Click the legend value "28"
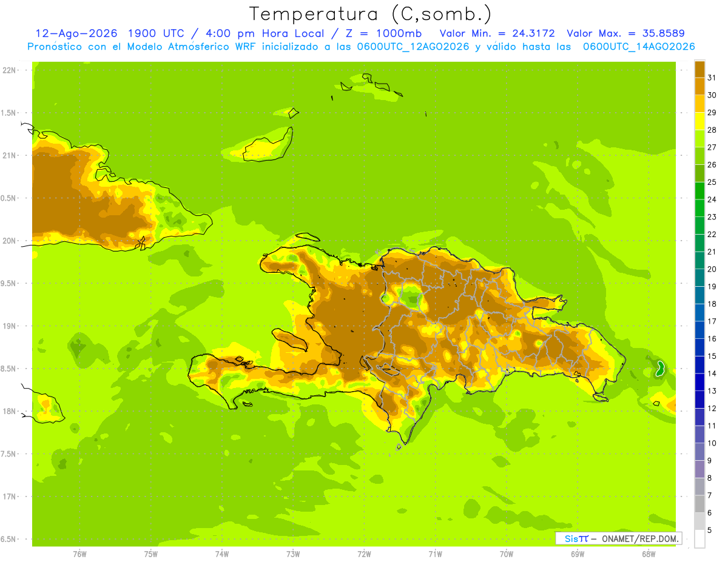Screen dimensions: 728x562 click(x=712, y=130)
